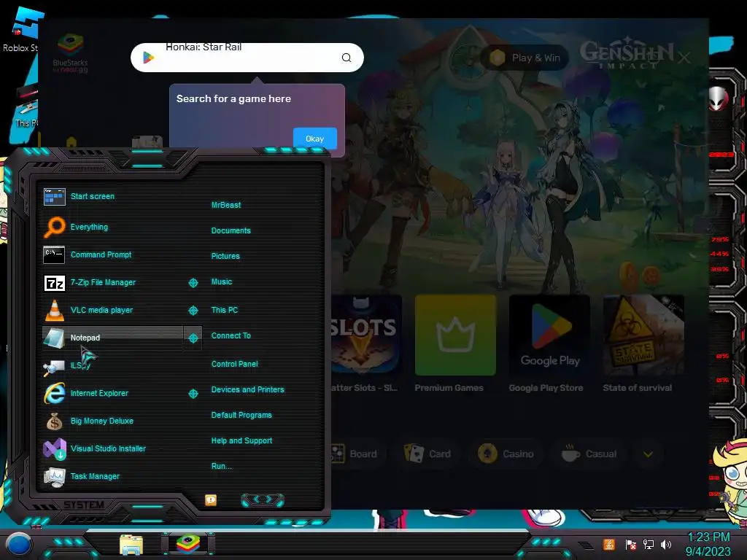The height and width of the screenshot is (560, 747).
Task: Click the magnifier search icon in BlueStacks
Action: click(347, 58)
